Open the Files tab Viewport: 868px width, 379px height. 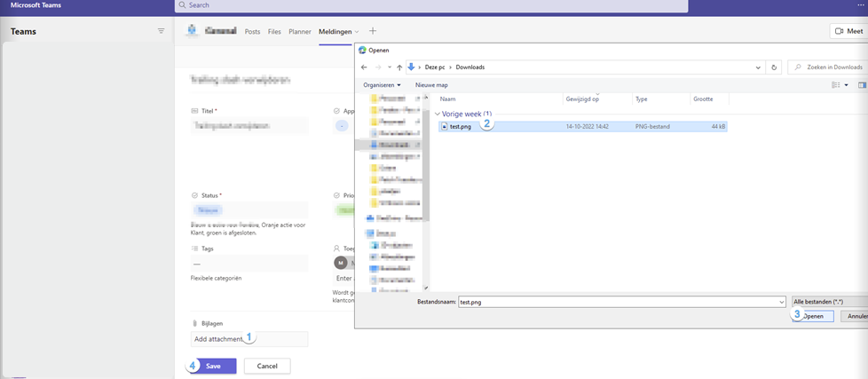tap(274, 31)
